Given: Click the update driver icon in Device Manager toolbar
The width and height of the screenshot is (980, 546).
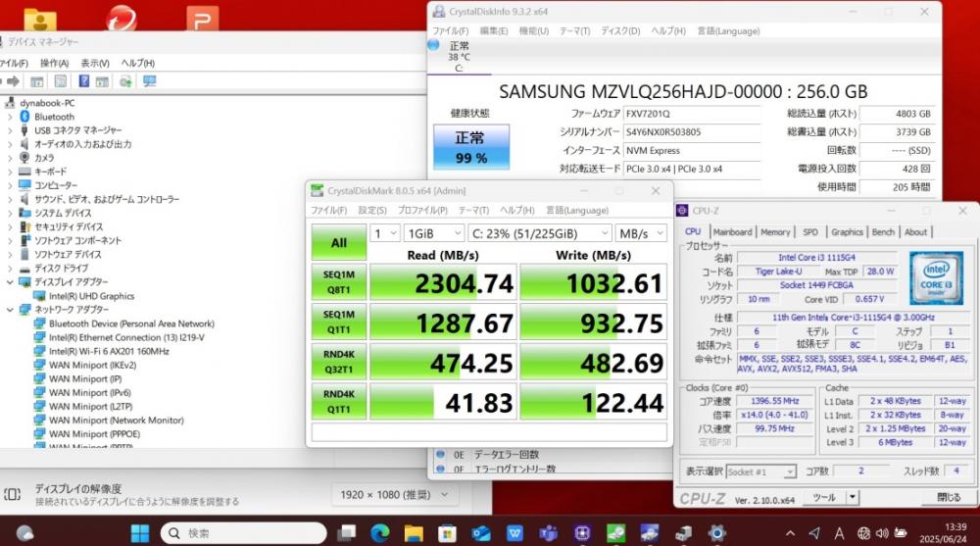Looking at the screenshot, I should click(x=125, y=81).
